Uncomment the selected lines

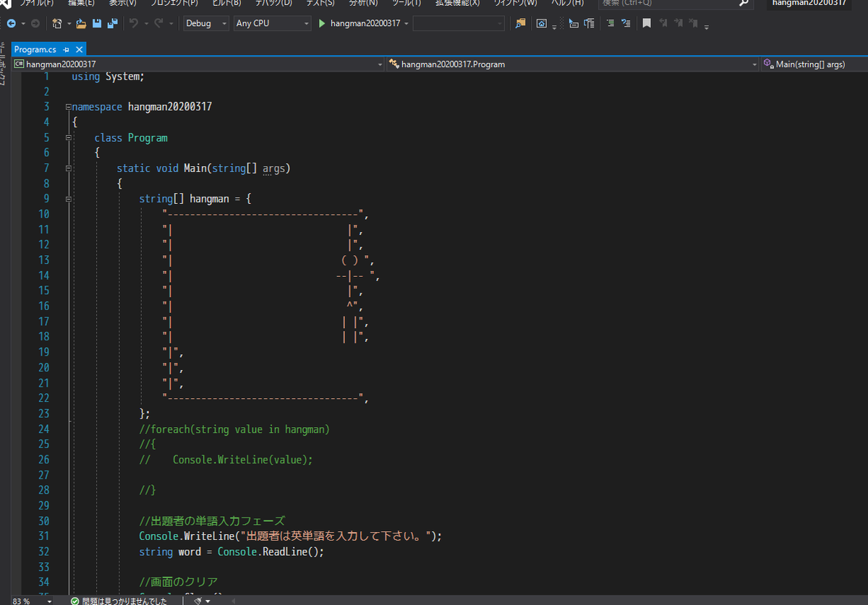pyautogui.click(x=626, y=23)
